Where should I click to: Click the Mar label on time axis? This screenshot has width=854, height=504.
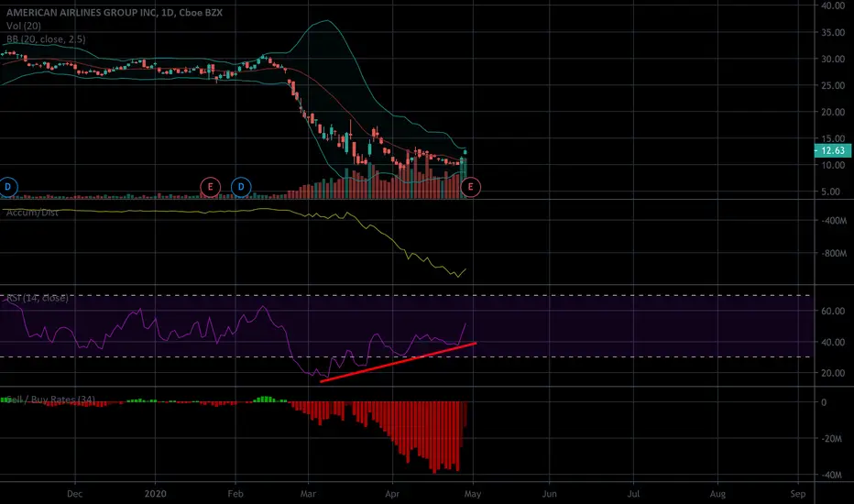pos(308,494)
